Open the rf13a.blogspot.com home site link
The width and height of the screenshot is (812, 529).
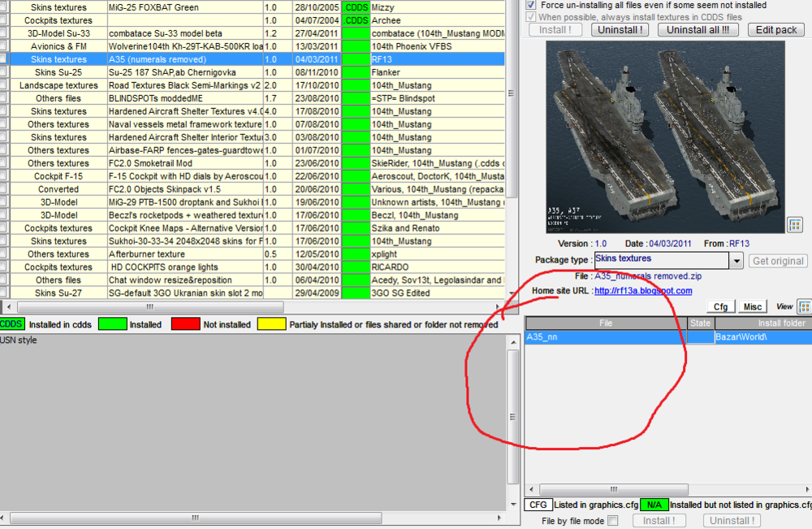[x=643, y=291]
